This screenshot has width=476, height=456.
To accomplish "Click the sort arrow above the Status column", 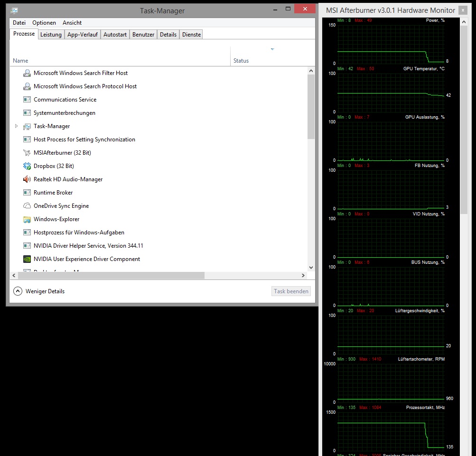I will 272,49.
